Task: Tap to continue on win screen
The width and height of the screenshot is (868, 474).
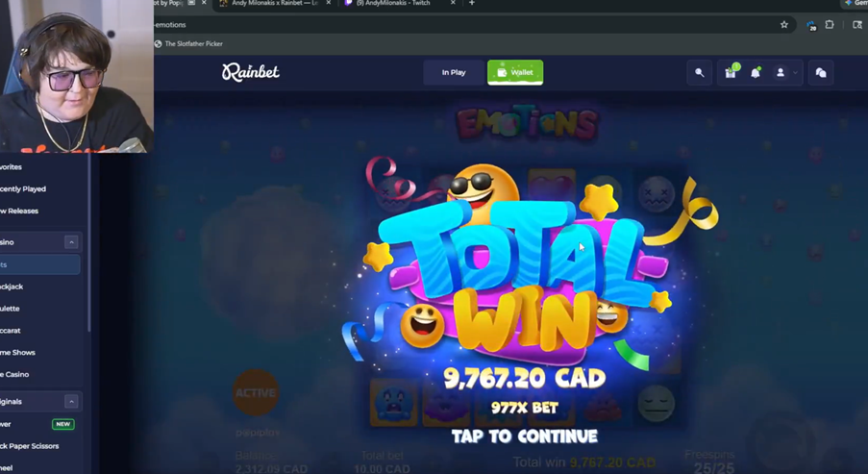Action: (x=524, y=437)
